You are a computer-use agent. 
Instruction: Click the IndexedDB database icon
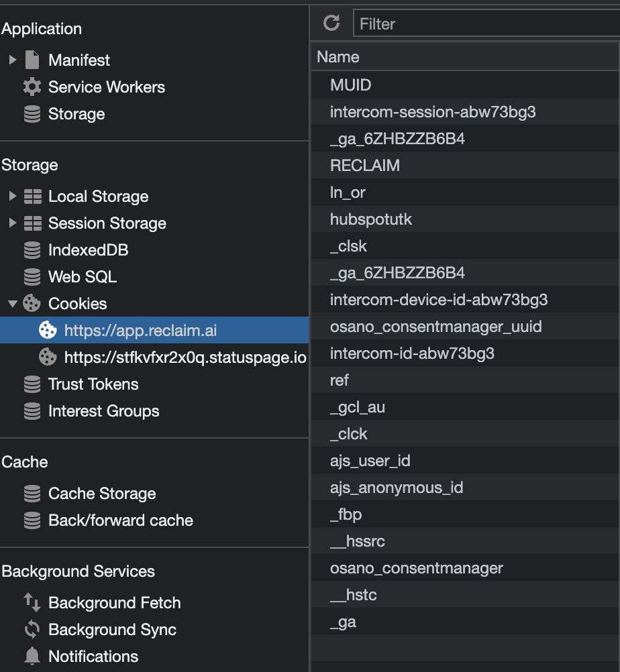32,250
